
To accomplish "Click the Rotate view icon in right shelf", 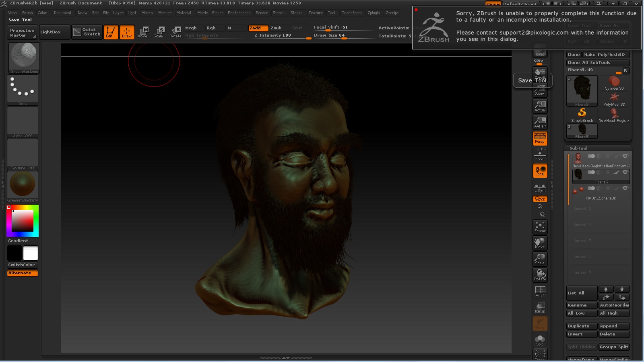I will [x=540, y=275].
